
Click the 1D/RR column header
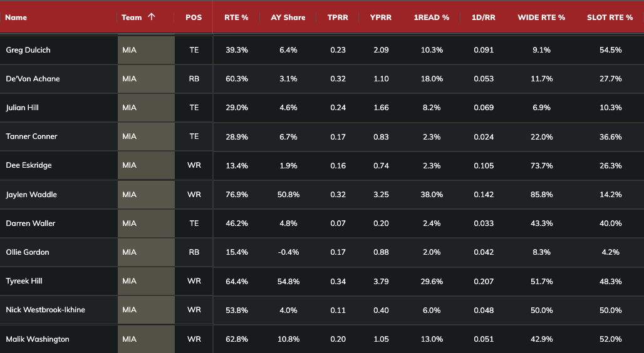[483, 18]
